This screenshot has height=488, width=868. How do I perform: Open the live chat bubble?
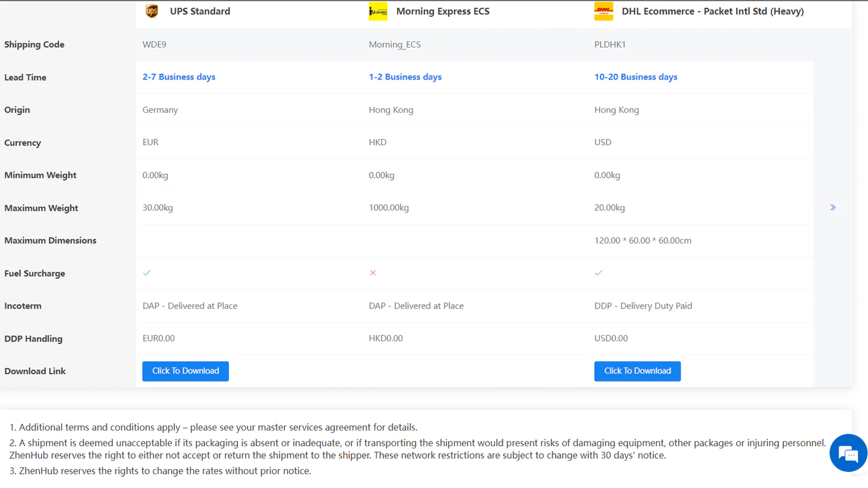coord(848,453)
